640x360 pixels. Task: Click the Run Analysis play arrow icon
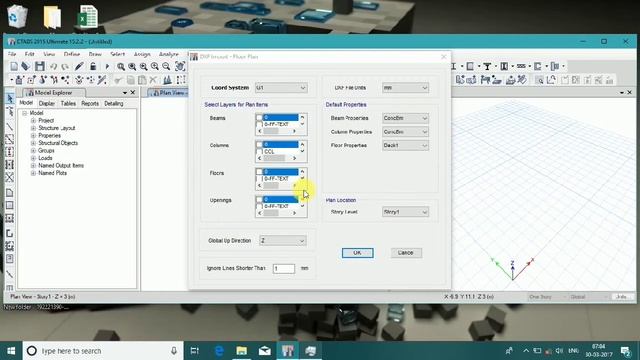pos(107,66)
